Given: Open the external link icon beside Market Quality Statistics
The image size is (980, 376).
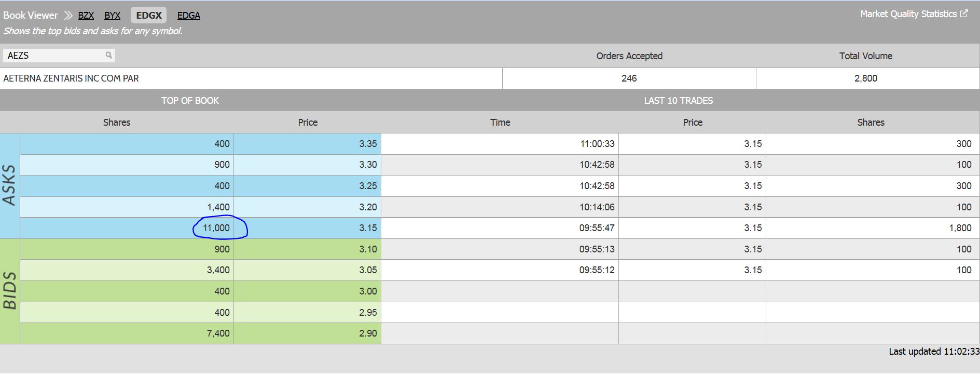Looking at the screenshot, I should tap(964, 14).
